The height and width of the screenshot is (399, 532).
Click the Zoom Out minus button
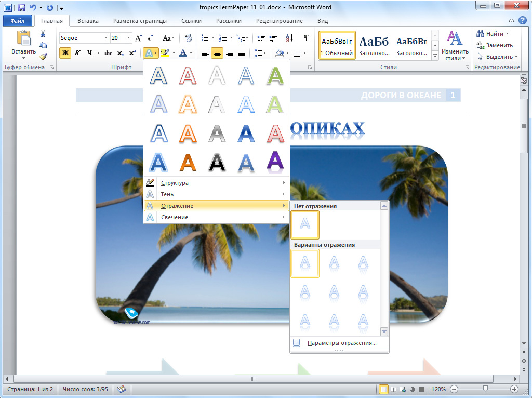point(454,389)
